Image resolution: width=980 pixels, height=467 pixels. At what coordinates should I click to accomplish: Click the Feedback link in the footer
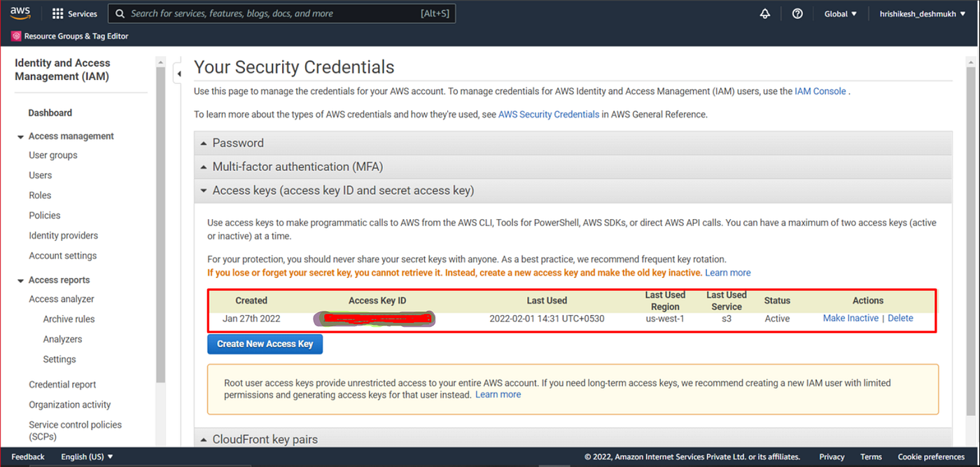click(x=28, y=456)
